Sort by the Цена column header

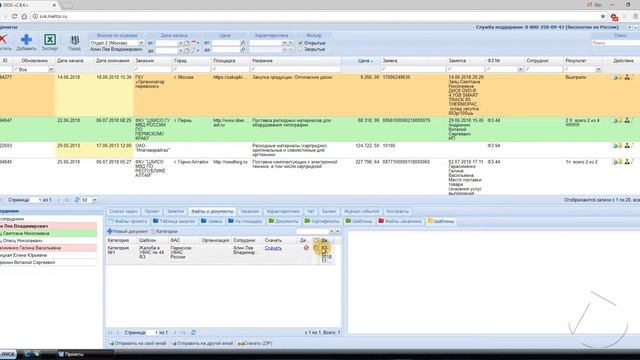pyautogui.click(x=363, y=61)
